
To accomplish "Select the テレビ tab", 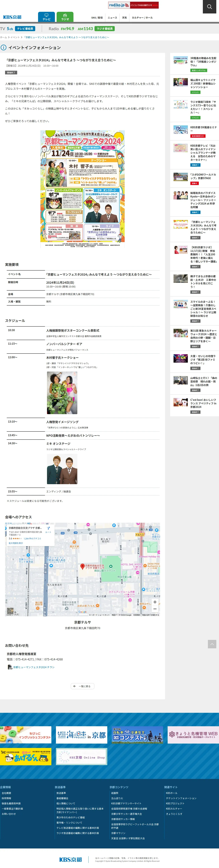I will [46, 17].
